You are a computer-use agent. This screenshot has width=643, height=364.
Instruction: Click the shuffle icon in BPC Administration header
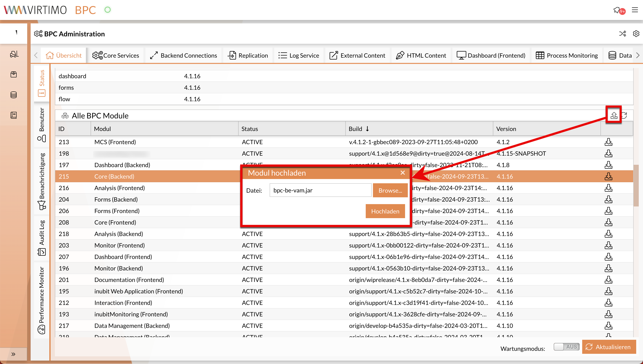623,34
